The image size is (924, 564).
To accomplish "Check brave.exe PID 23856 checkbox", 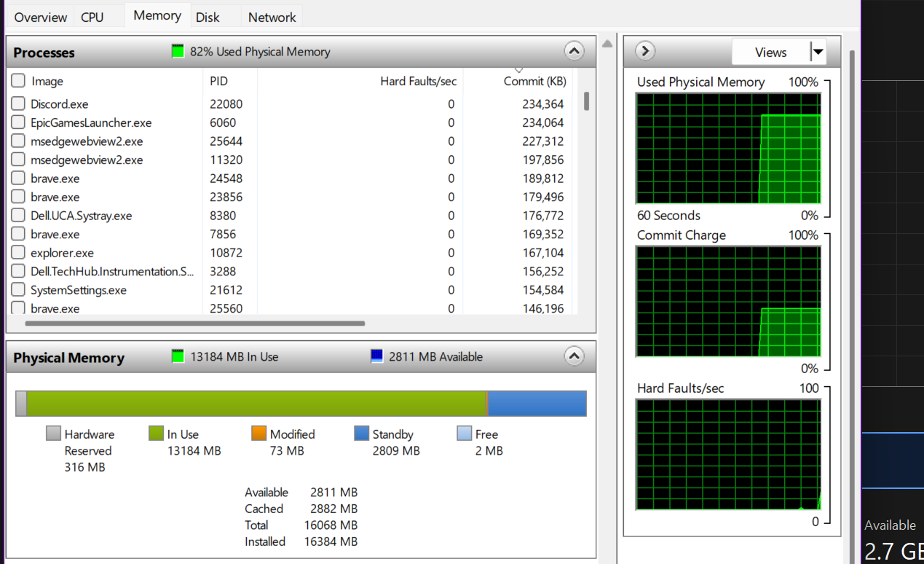I will click(18, 197).
